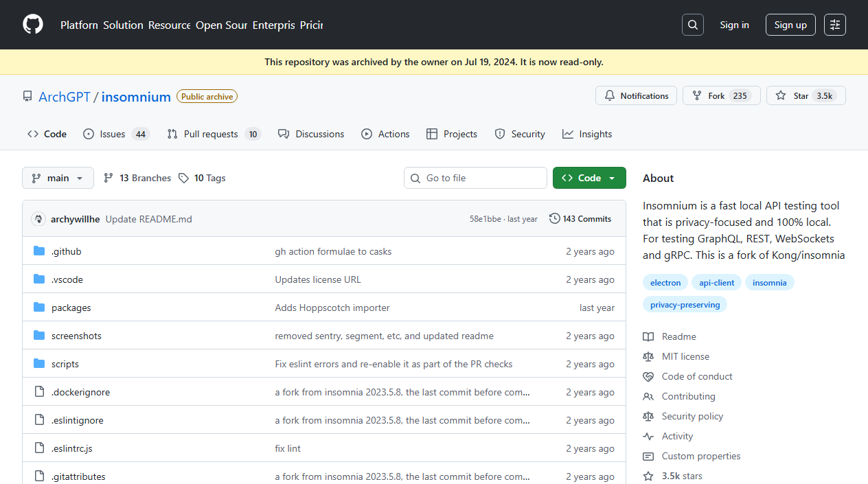
Task: Open the Open Source header menu
Action: pos(221,25)
